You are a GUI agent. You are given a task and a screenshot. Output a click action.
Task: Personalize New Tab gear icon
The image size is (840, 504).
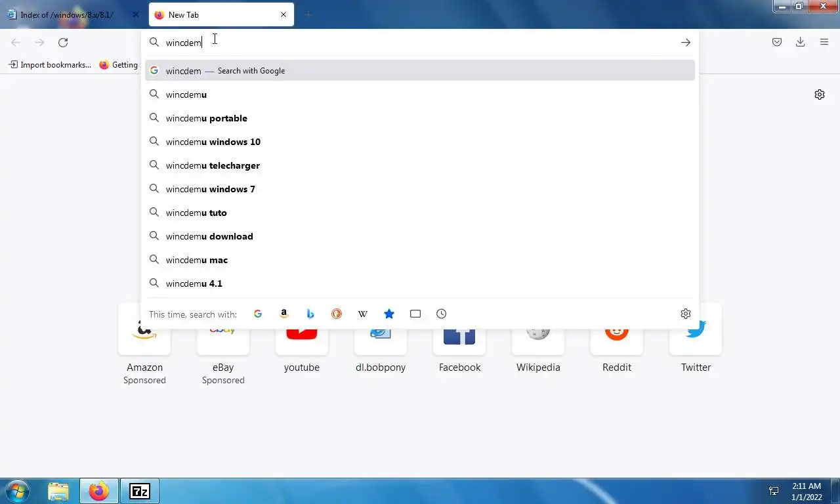(820, 94)
